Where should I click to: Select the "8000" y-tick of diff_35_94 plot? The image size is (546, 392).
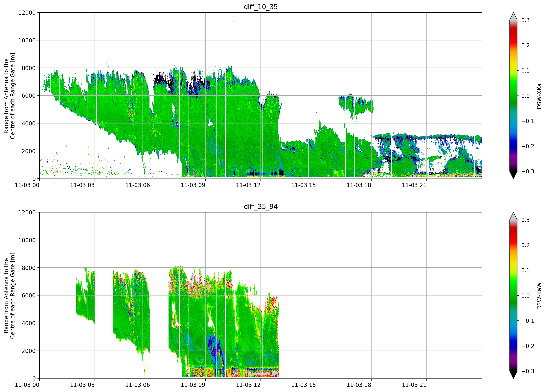29,268
